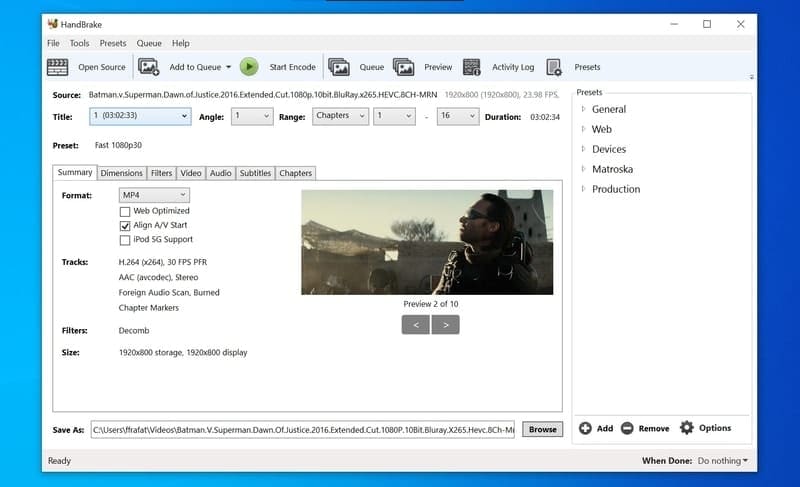This screenshot has width=800, height=487.
Task: Click the gear icon beside Options
Action: pyautogui.click(x=687, y=428)
